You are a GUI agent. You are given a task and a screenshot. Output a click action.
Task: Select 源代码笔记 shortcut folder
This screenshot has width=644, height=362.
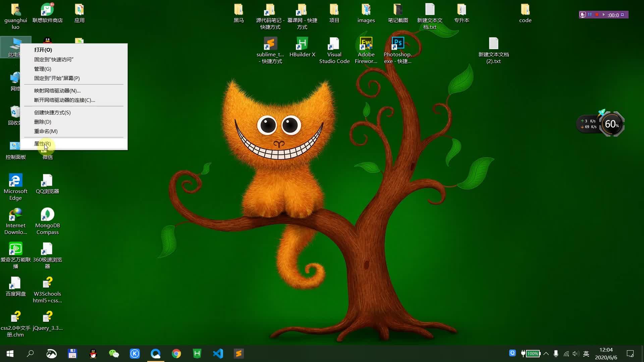pyautogui.click(x=270, y=16)
